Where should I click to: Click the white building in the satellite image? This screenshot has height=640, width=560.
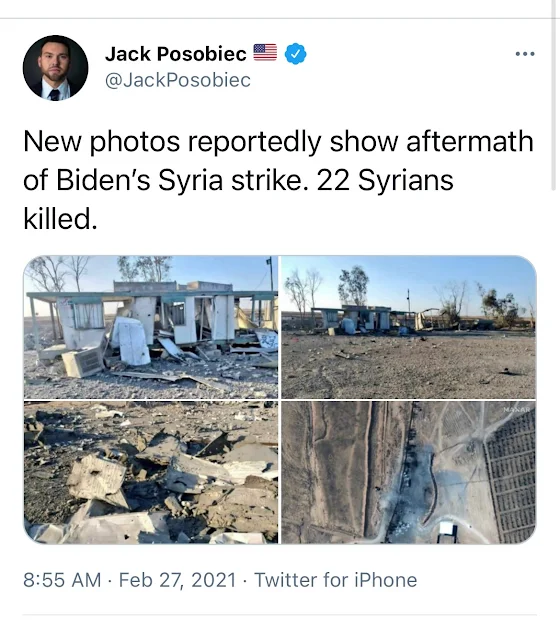tap(447, 529)
